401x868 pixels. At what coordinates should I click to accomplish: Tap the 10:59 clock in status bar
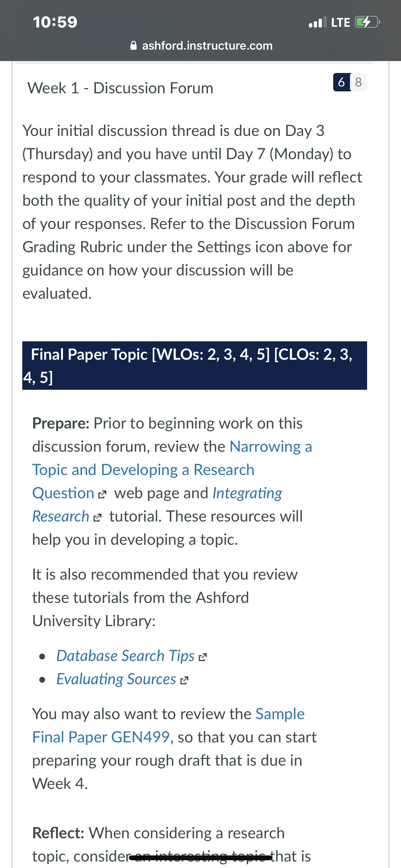click(55, 22)
